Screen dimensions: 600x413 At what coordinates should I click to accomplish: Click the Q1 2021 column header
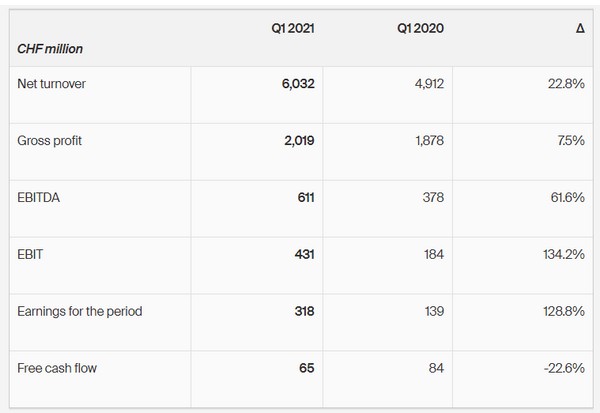pos(293,28)
